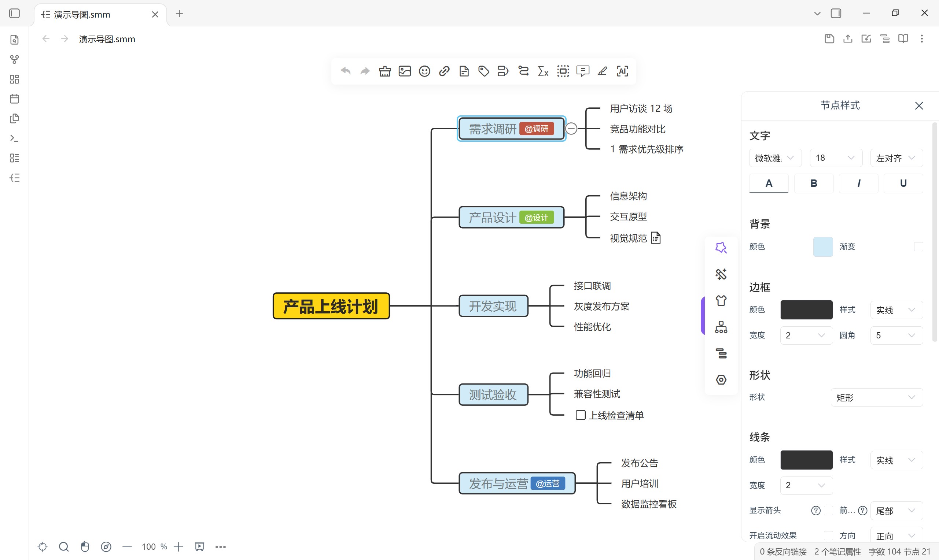Click the tag icon in the toolbar
Viewport: 939px width, 560px height.
484,71
